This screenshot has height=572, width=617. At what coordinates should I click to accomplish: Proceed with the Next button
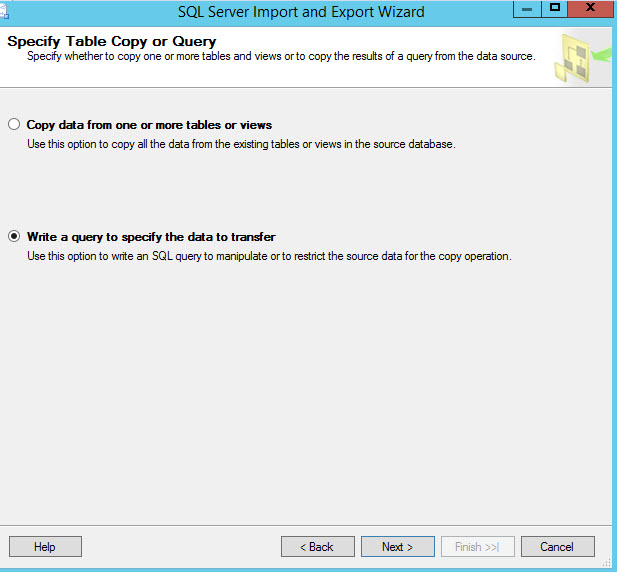click(x=397, y=547)
